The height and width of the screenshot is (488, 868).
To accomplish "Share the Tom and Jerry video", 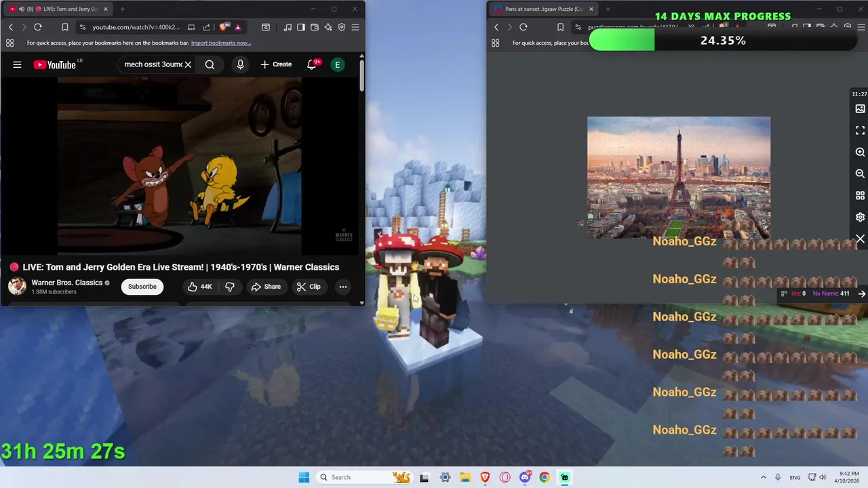I will tap(266, 287).
